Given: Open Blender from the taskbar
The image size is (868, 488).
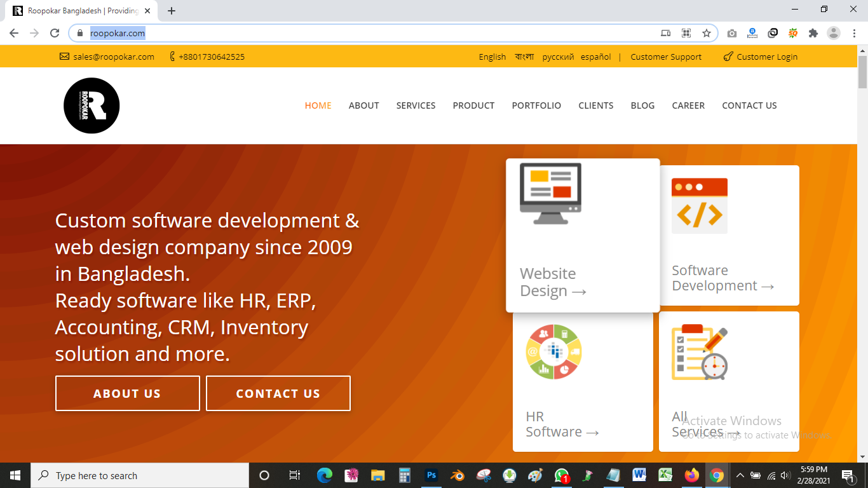Looking at the screenshot, I should click(458, 475).
